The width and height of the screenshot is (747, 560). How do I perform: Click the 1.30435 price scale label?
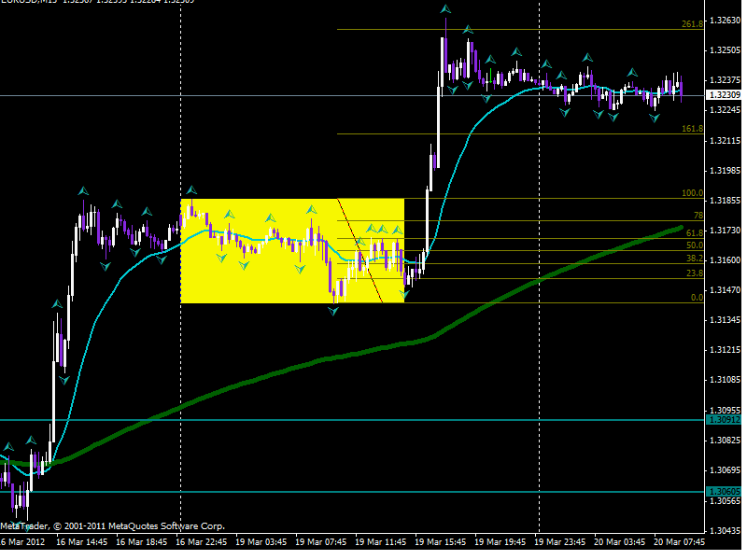click(726, 530)
